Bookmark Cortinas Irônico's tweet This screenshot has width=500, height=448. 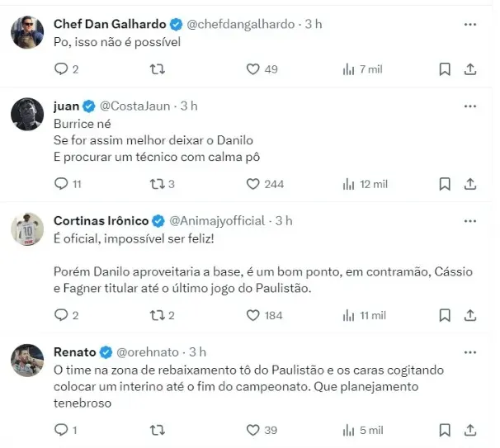tap(445, 315)
